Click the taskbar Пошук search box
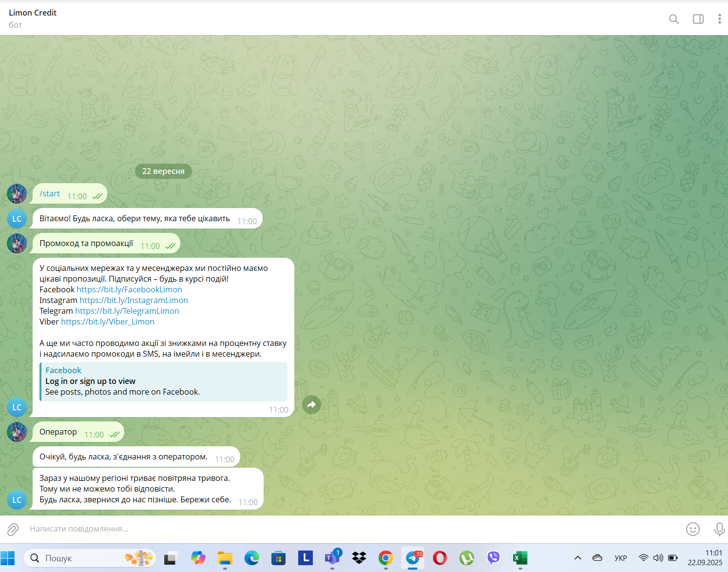The width and height of the screenshot is (728, 572). point(90,558)
